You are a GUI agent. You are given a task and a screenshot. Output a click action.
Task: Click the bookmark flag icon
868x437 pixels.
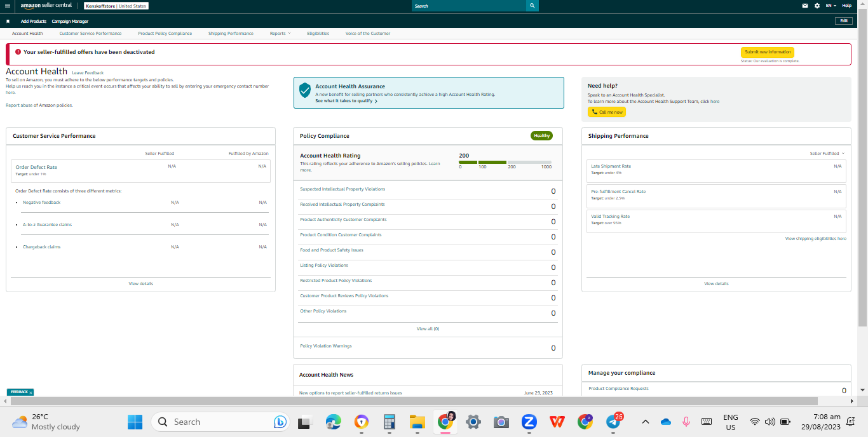tap(8, 21)
